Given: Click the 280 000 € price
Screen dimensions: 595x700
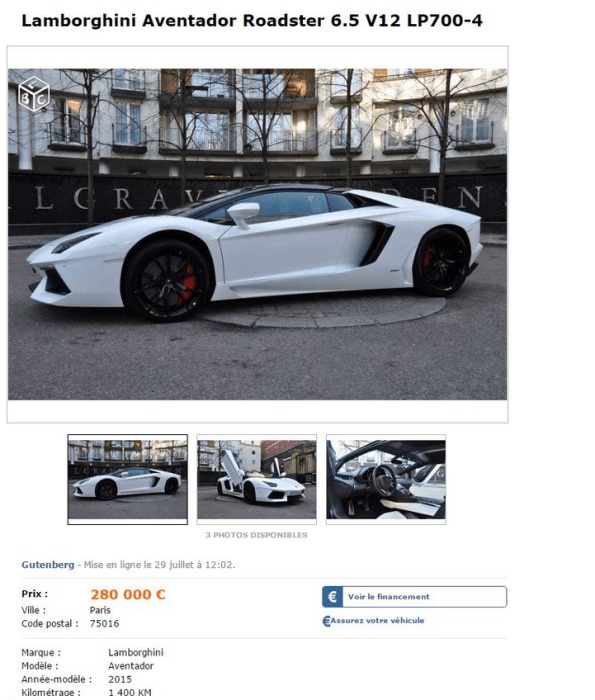Looking at the screenshot, I should point(128,595).
